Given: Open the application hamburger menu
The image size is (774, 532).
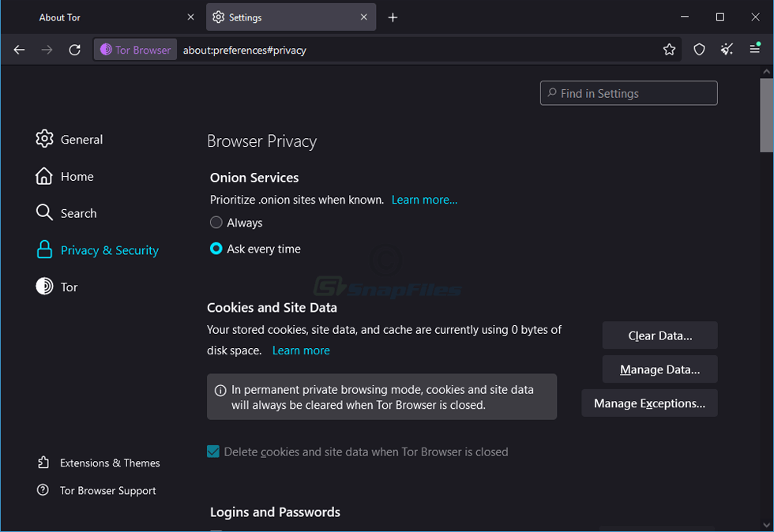Looking at the screenshot, I should (x=754, y=49).
